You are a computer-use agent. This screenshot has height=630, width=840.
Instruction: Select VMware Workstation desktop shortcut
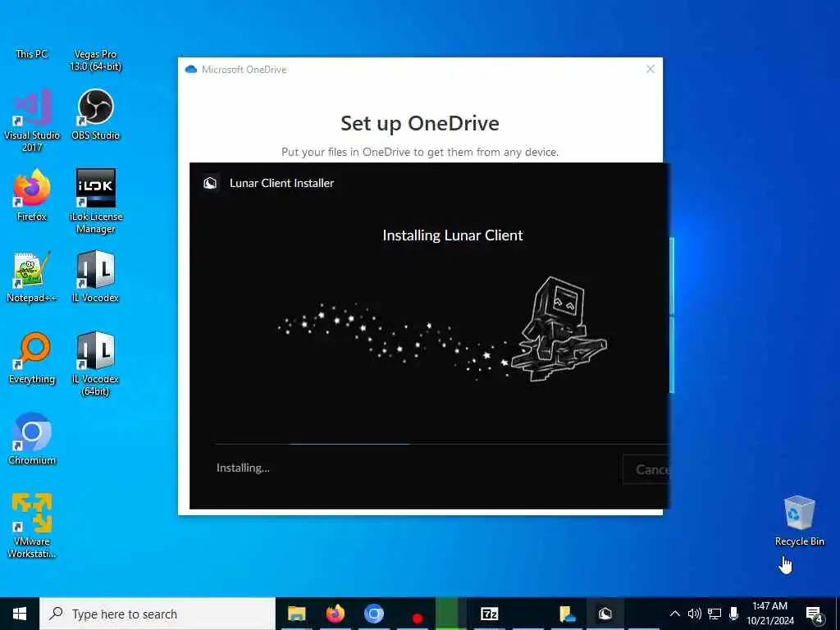[32, 526]
